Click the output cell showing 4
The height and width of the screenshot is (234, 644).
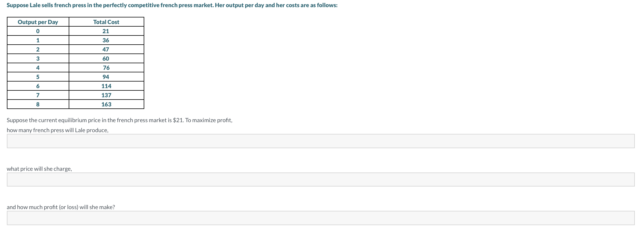38,68
